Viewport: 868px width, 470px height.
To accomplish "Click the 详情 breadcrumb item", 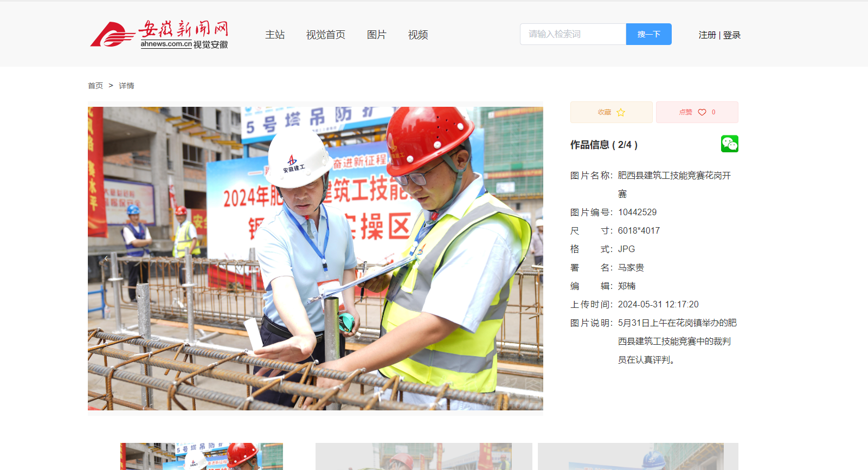I will (x=126, y=86).
